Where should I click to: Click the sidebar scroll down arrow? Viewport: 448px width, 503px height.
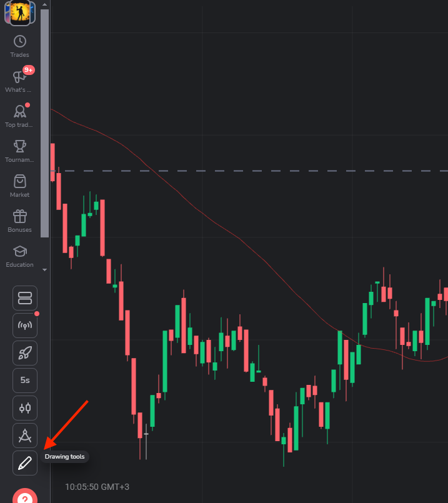tap(44, 270)
